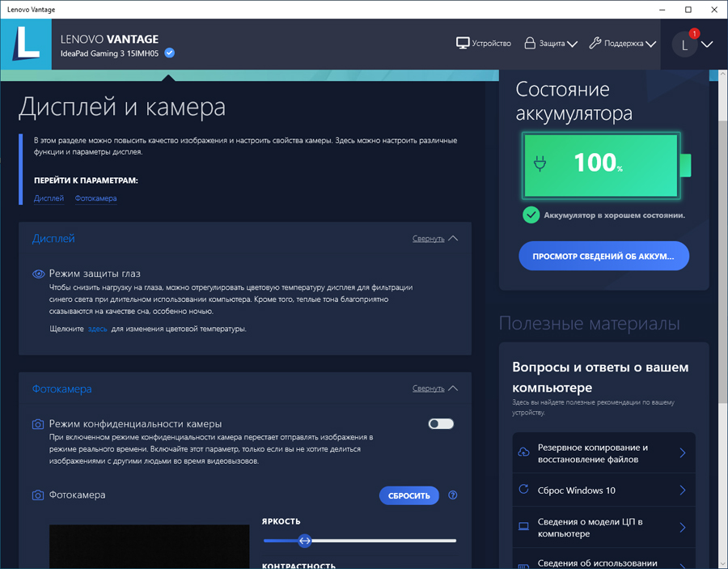The width and height of the screenshot is (728, 569).
Task: Jump to Фотокамера parameters link
Action: pyautogui.click(x=95, y=198)
